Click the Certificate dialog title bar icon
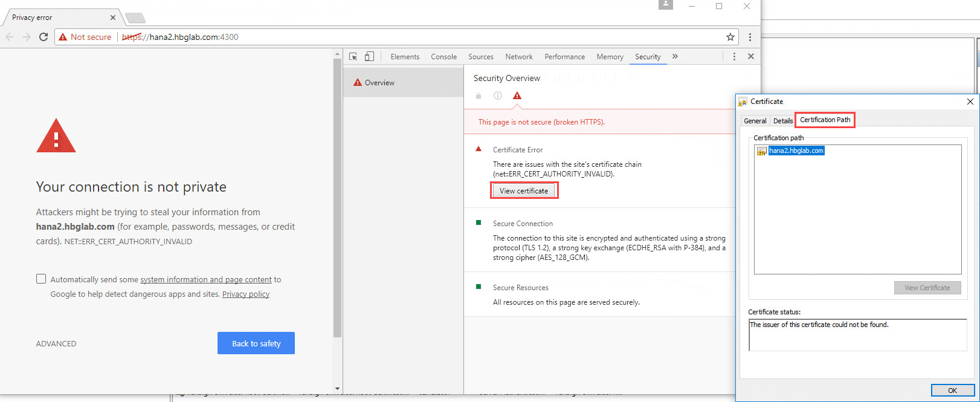The height and width of the screenshot is (402, 980). click(x=743, y=102)
